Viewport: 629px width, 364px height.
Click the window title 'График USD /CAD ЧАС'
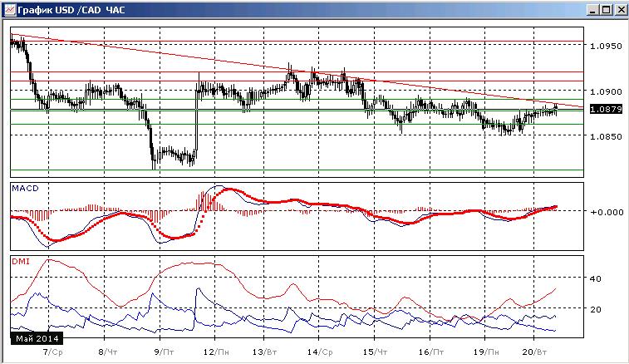(71, 10)
